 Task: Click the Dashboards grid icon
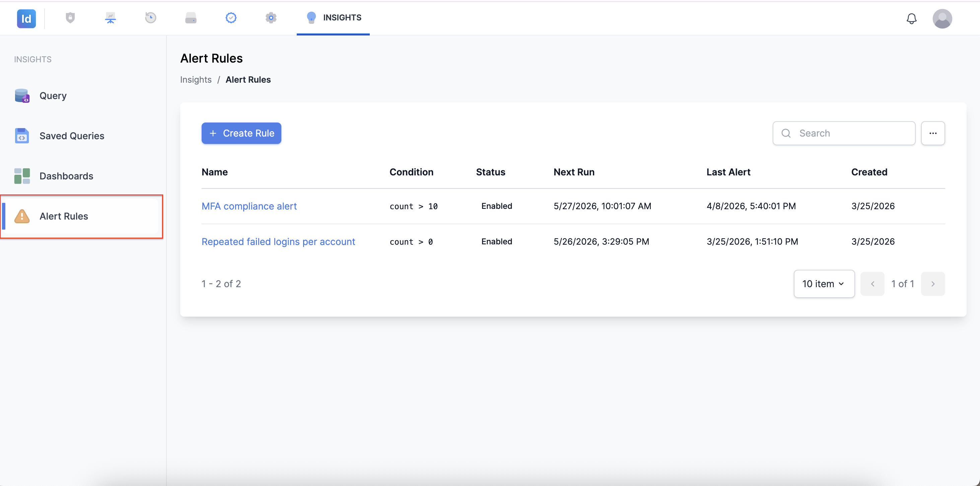[x=22, y=176]
